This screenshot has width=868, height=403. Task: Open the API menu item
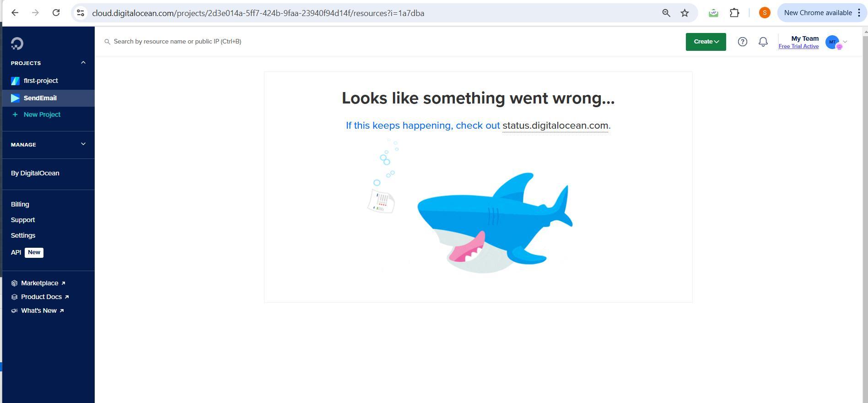point(16,252)
